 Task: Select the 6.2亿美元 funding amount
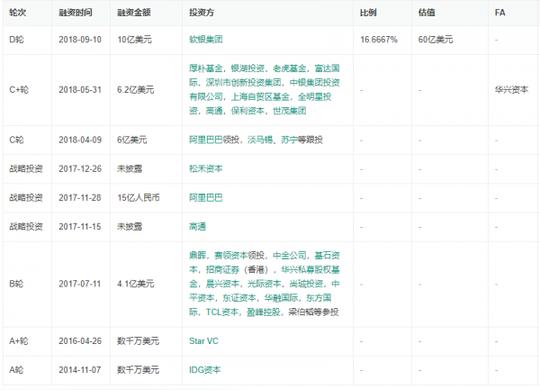135,90
